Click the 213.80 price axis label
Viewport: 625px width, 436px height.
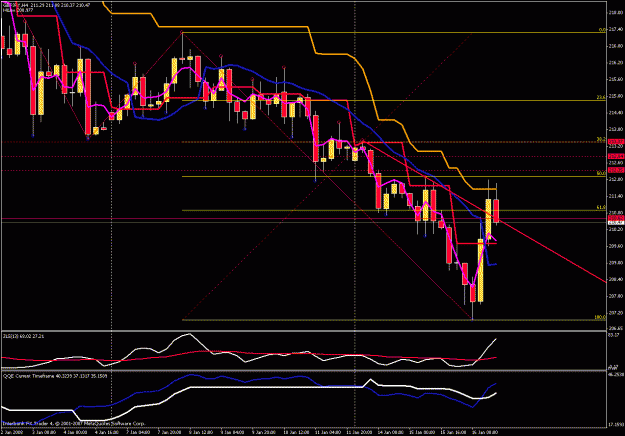tap(616, 130)
